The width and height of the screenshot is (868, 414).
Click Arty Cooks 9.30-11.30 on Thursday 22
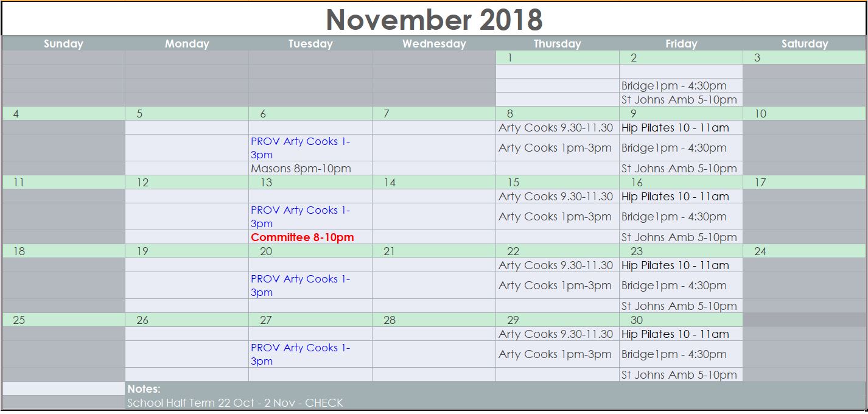557,265
